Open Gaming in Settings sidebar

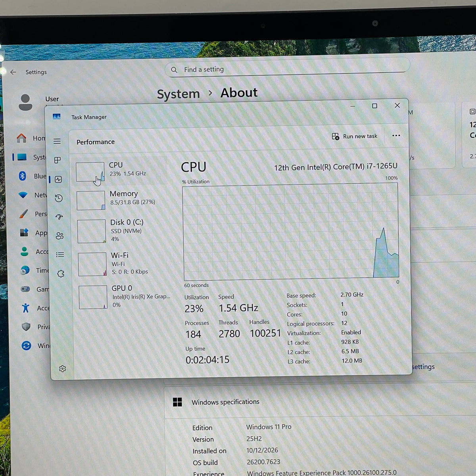(x=35, y=289)
